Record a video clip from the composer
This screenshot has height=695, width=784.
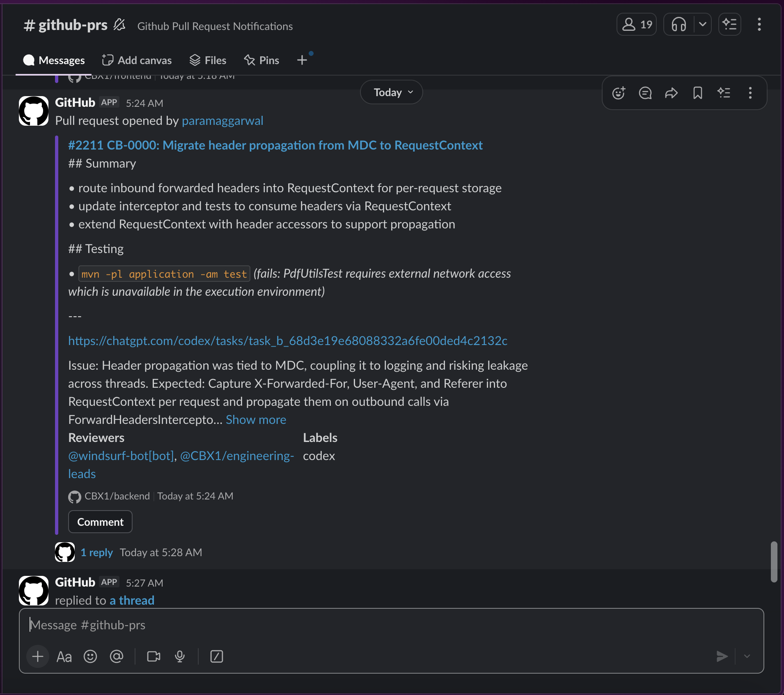[x=154, y=656]
